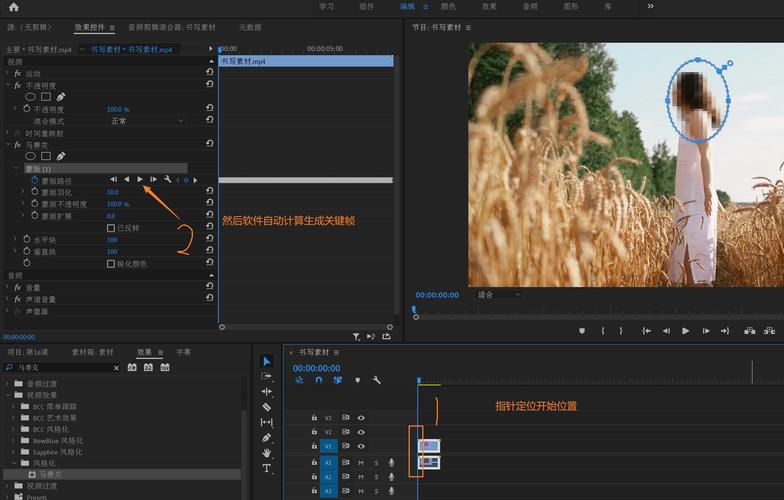784x500 pixels.
Task: Open the 字幕 tab
Action: click(184, 352)
